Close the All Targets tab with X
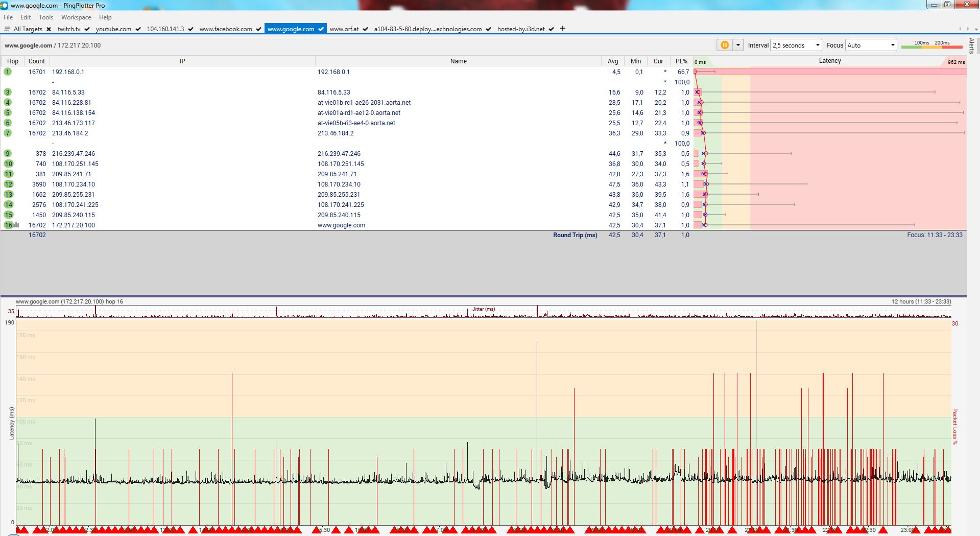Viewport: 980px width, 536px height. tap(49, 29)
